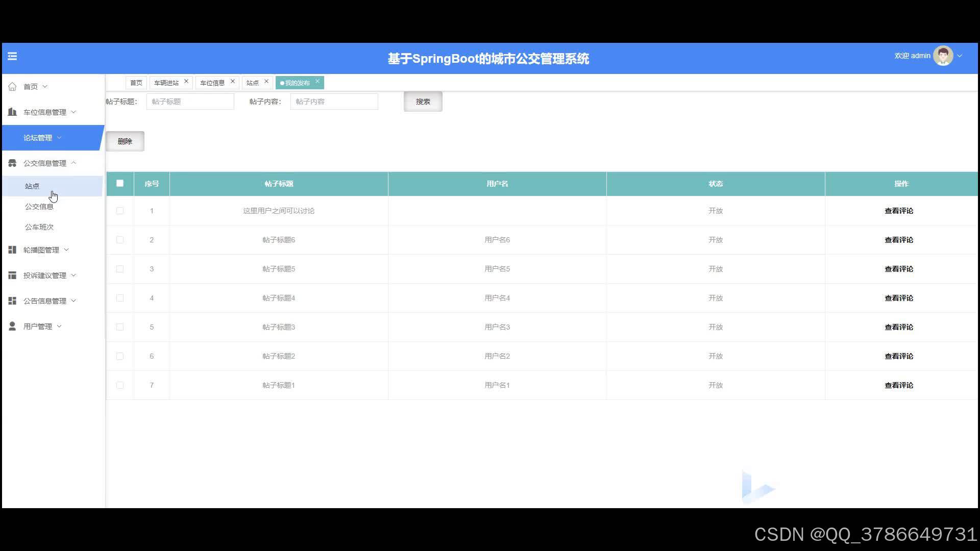Click the hamburger menu collapse icon
The height and width of the screenshot is (551, 980).
(12, 56)
